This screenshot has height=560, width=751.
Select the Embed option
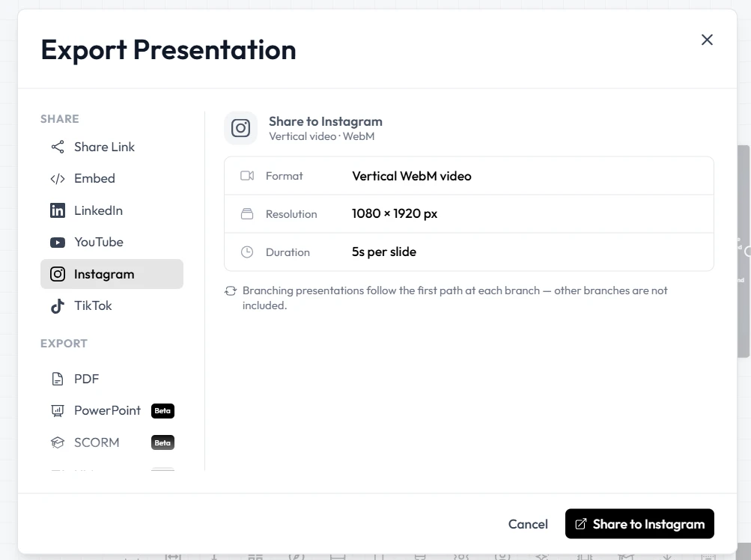click(x=112, y=179)
